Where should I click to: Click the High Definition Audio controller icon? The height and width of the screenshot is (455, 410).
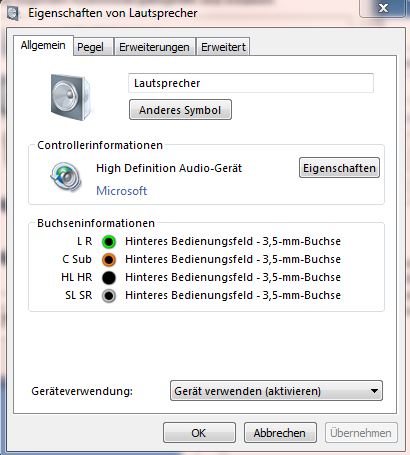[66, 177]
